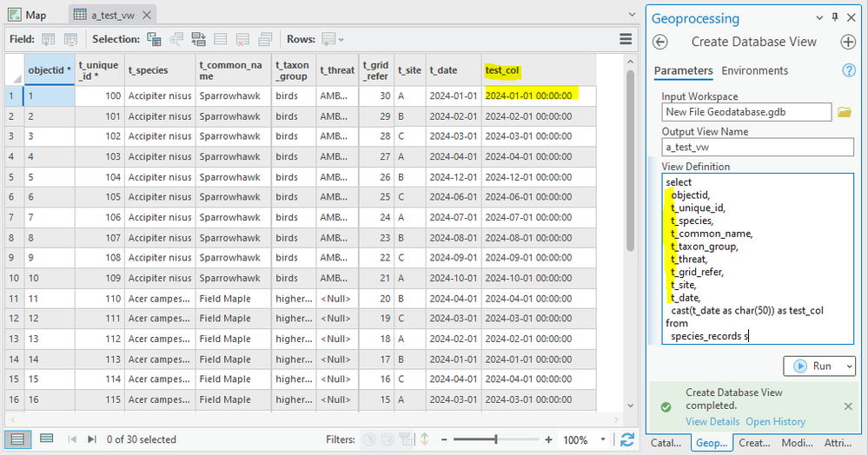Open the Rows dropdown in table toolbar
The image size is (868, 455).
(x=332, y=39)
